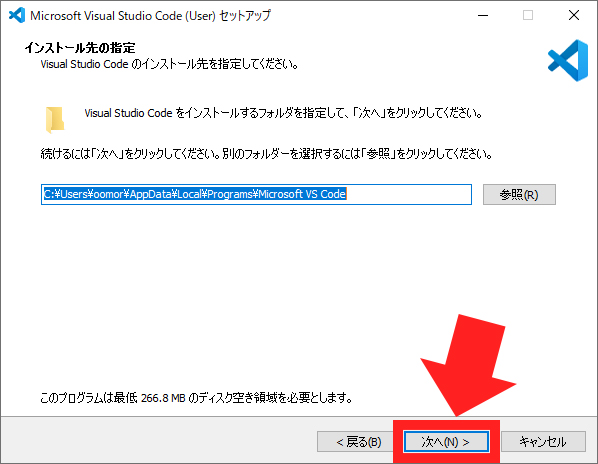Close the VS Code setup dialog

click(574, 15)
